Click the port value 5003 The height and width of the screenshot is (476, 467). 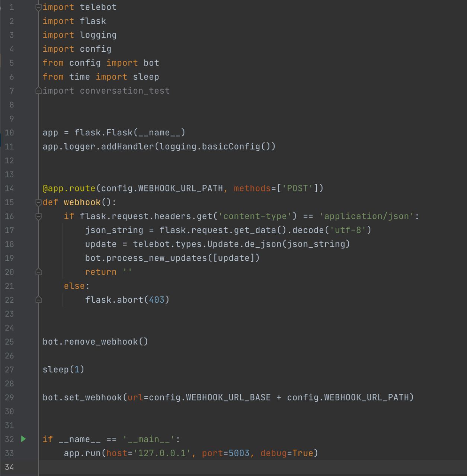click(239, 453)
